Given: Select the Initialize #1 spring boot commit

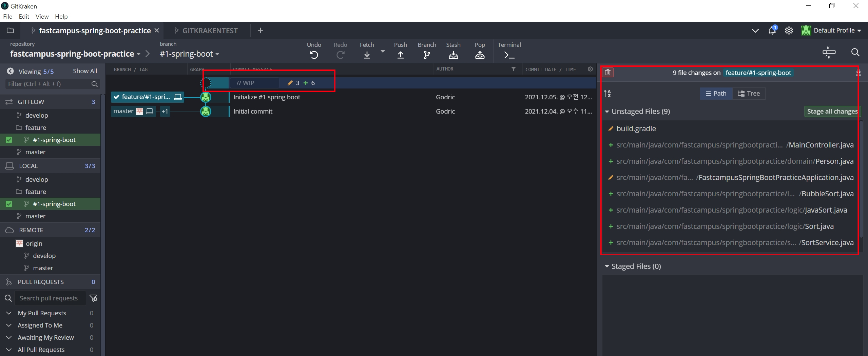Looking at the screenshot, I should (x=267, y=97).
